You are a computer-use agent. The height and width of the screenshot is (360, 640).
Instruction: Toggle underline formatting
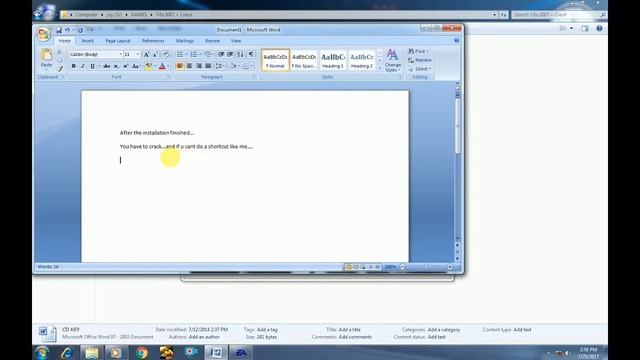[x=92, y=66]
